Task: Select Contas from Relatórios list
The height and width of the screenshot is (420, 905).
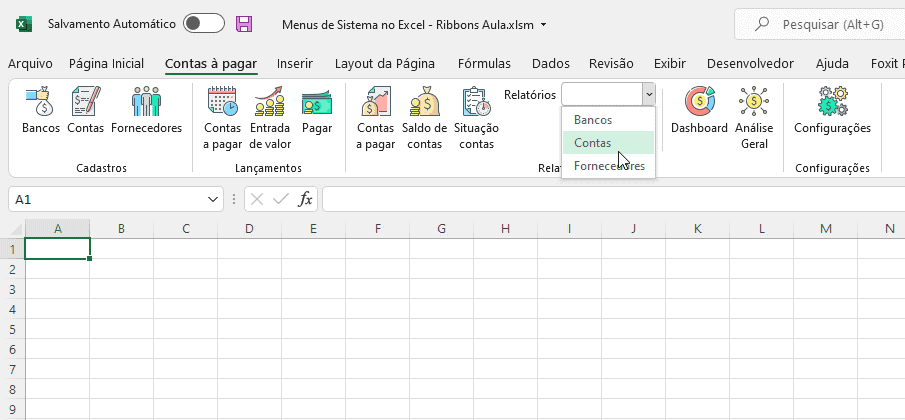Action: 608,143
